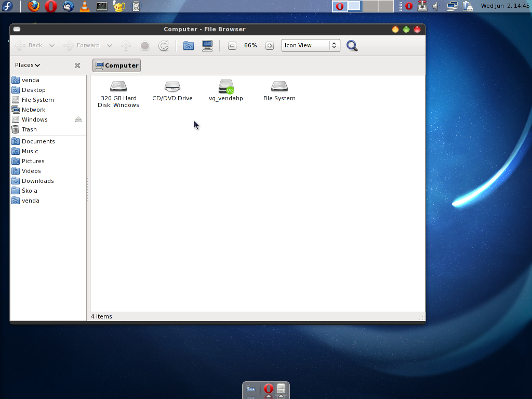Click the Back navigation button
This screenshot has height=399, width=532.
(29, 46)
